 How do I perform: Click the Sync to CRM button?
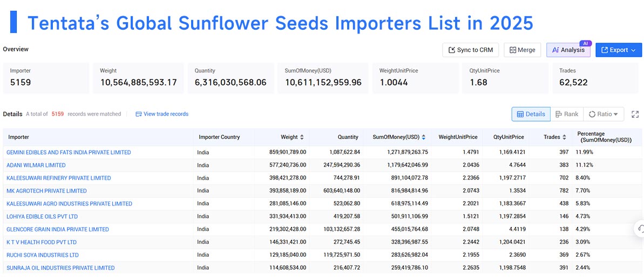pyautogui.click(x=470, y=50)
